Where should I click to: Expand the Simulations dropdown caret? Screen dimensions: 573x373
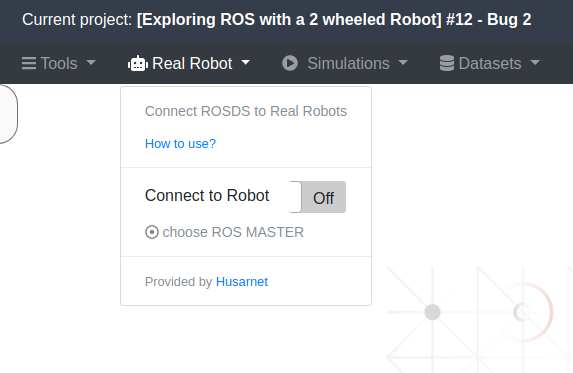403,63
